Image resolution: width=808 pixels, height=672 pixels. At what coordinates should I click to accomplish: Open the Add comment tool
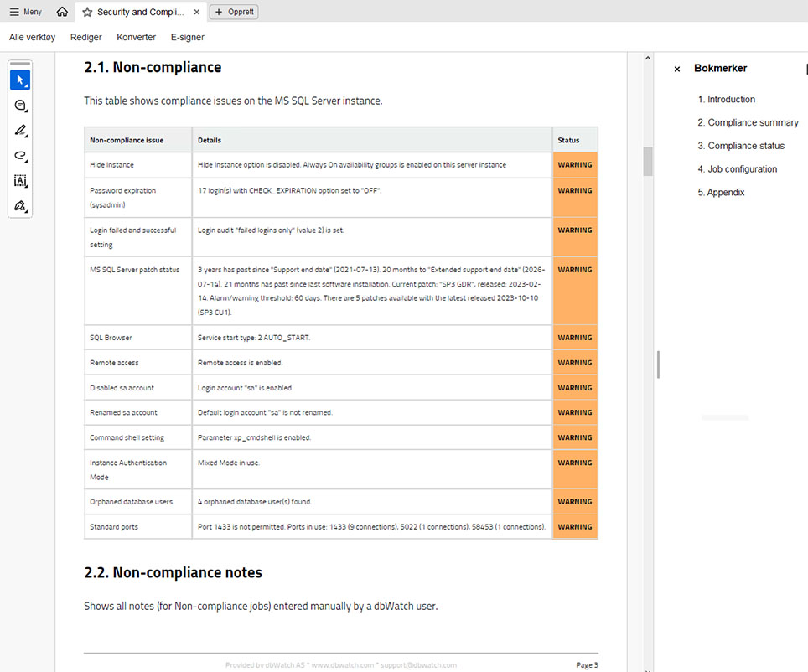20,105
